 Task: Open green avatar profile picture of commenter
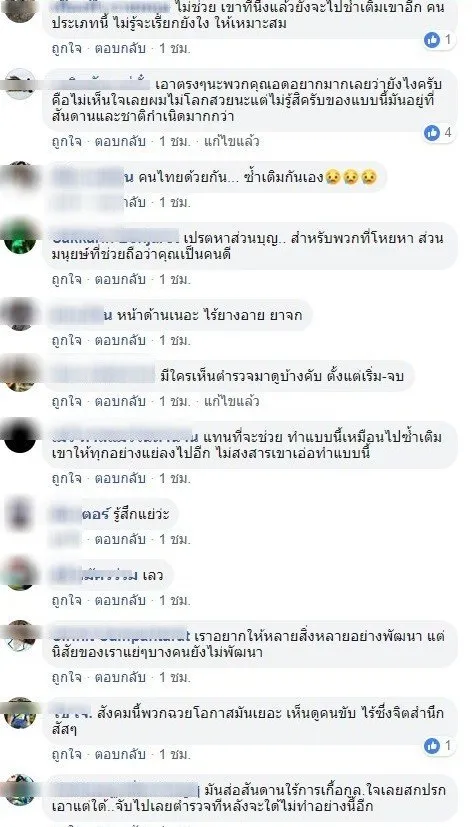tap(20, 238)
